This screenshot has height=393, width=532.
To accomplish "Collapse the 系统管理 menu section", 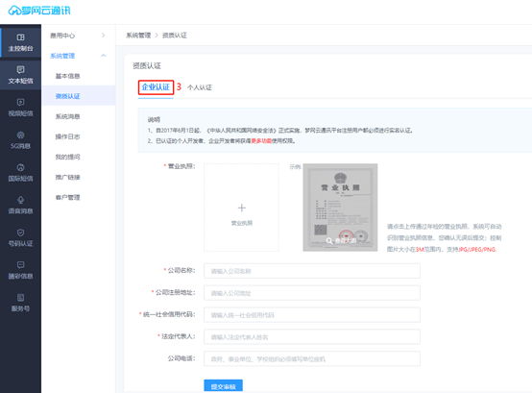I will (x=103, y=56).
